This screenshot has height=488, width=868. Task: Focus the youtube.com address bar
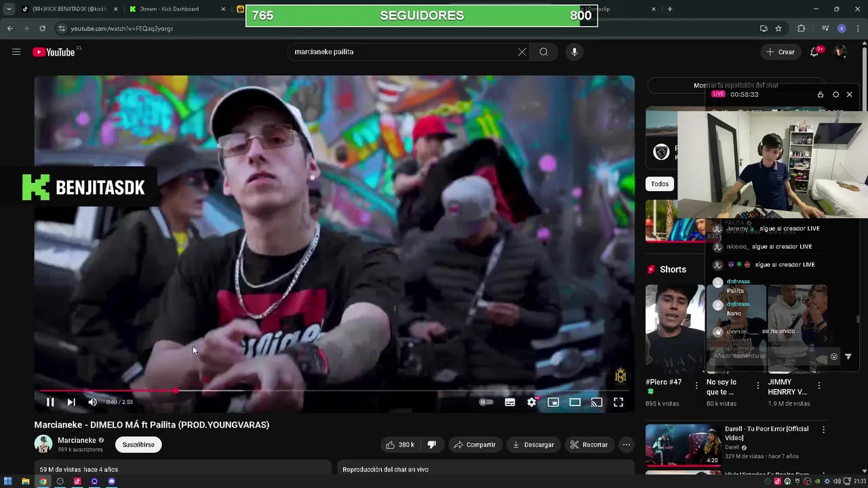tap(407, 28)
